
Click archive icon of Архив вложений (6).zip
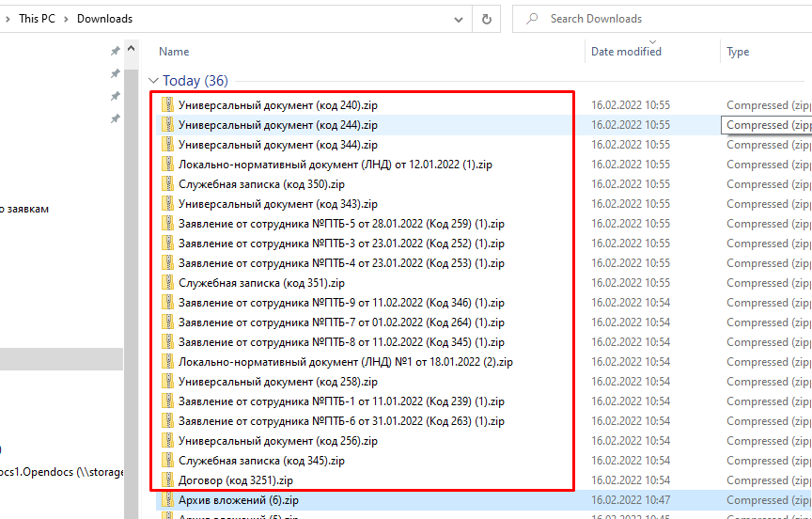coord(168,500)
